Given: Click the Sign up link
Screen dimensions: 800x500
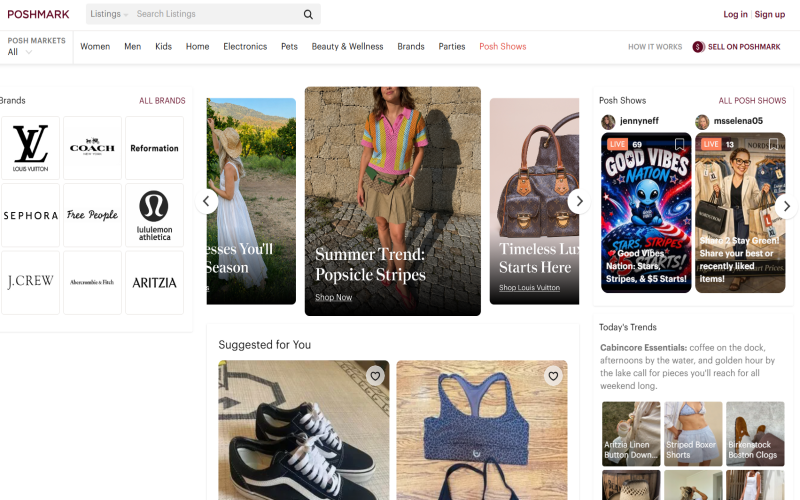Looking at the screenshot, I should click(x=770, y=14).
